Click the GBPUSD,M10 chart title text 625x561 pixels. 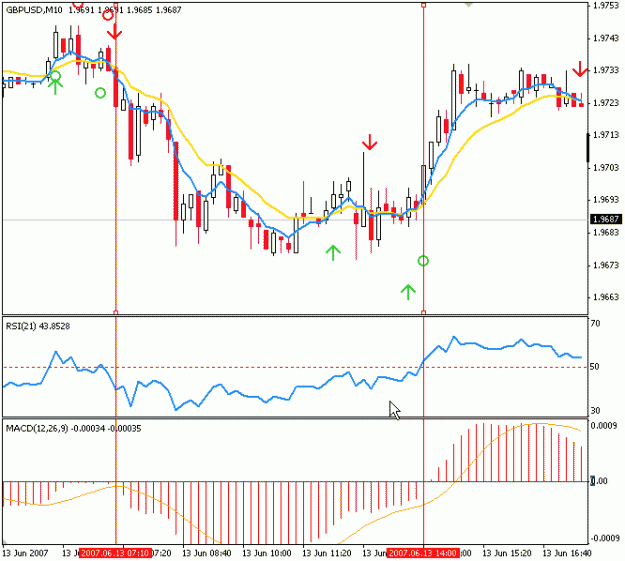point(34,10)
